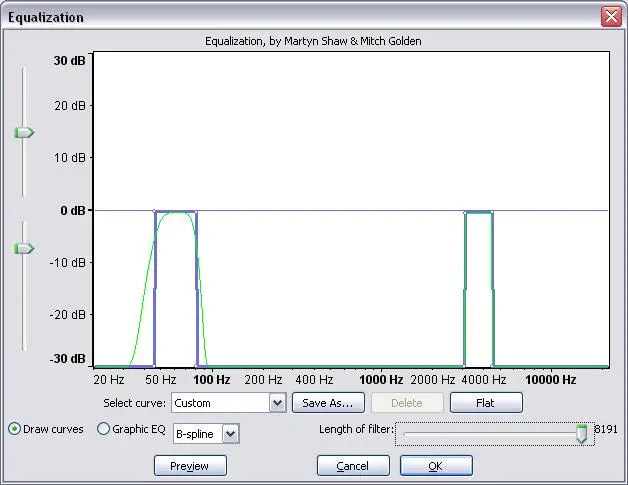Click the Equalization author credit text
The image size is (628, 485).
(x=313, y=41)
